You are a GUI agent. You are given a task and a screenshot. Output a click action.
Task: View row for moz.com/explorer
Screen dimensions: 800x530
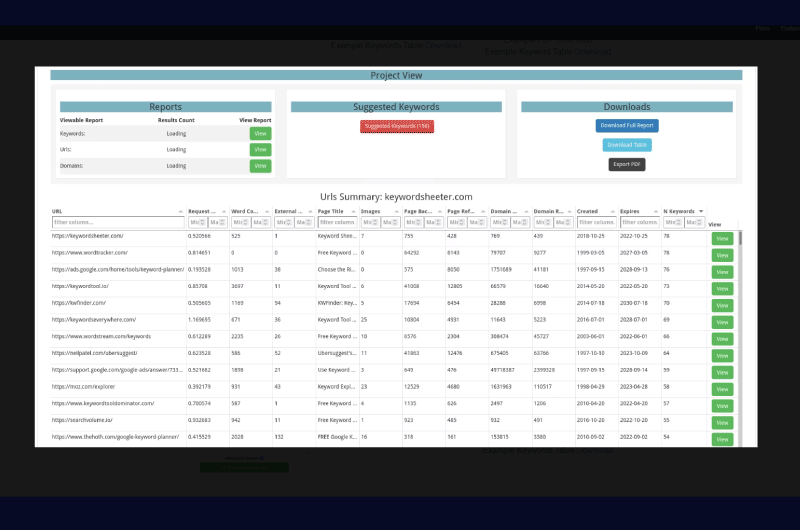tap(722, 389)
